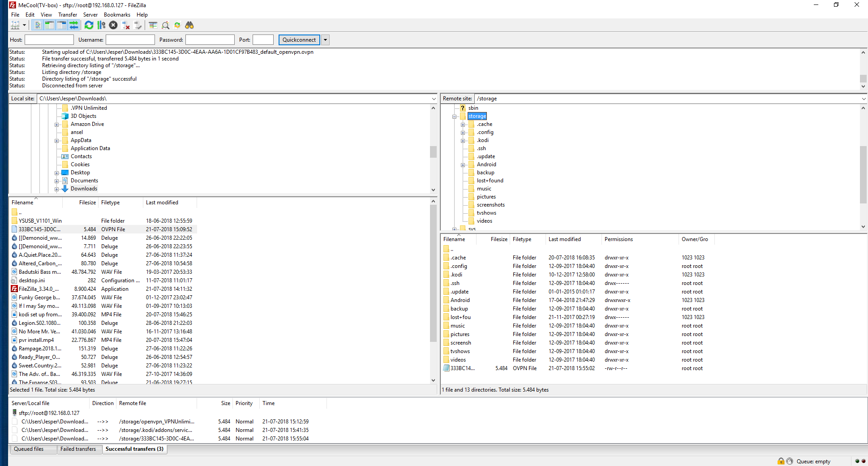Refresh file and folder lists
The width and height of the screenshot is (868, 466).
click(x=89, y=26)
